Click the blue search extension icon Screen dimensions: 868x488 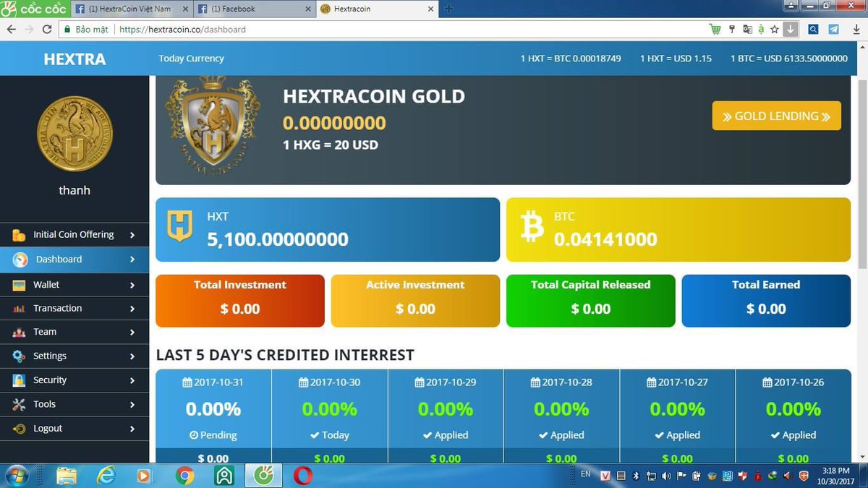[x=813, y=30]
